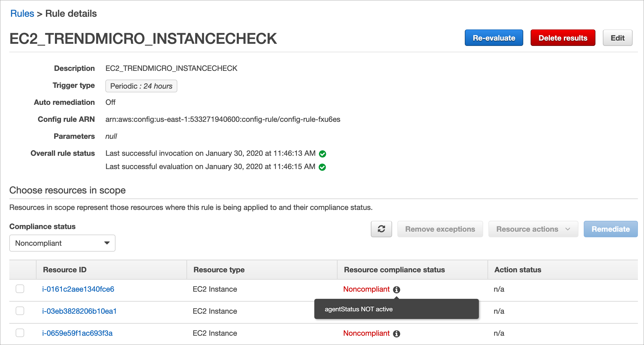The height and width of the screenshot is (345, 644).
Task: Expand the Resource actions dropdown
Action: coord(533,229)
